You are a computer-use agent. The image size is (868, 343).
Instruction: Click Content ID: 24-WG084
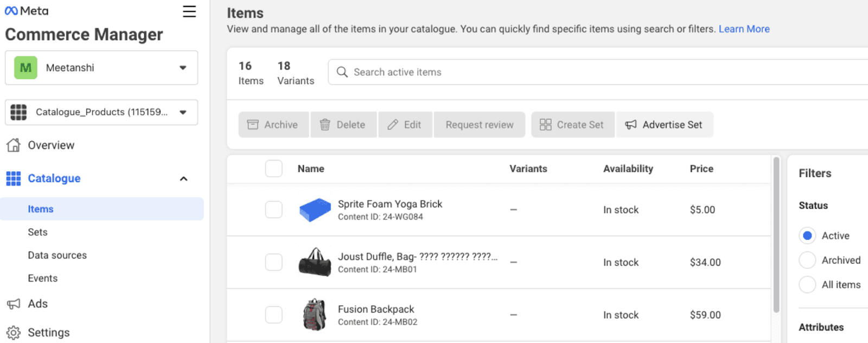tap(380, 217)
